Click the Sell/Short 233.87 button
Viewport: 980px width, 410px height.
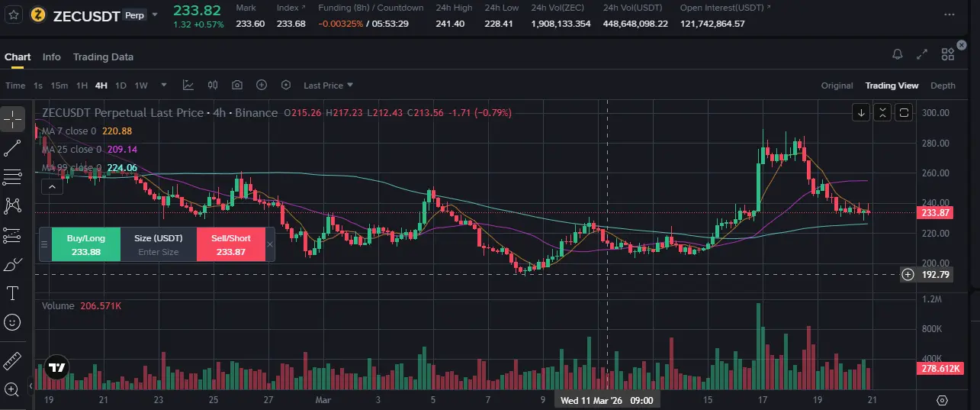[x=230, y=244]
